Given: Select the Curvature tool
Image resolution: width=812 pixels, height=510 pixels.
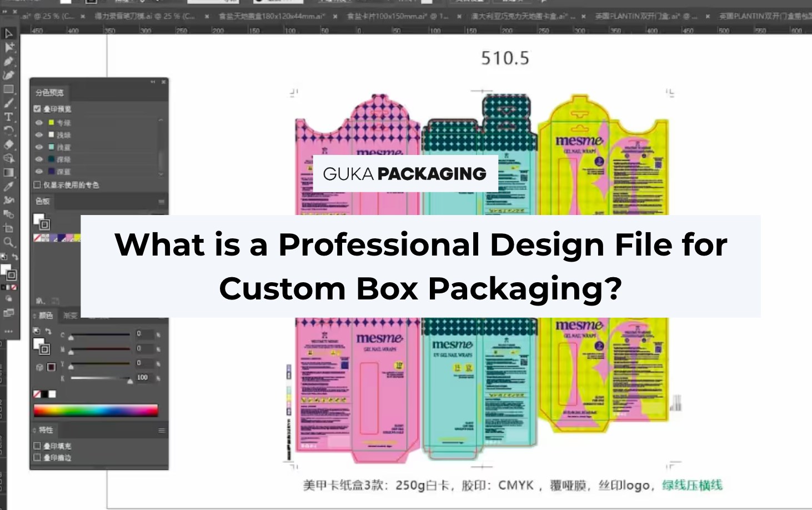Looking at the screenshot, I should [9, 75].
